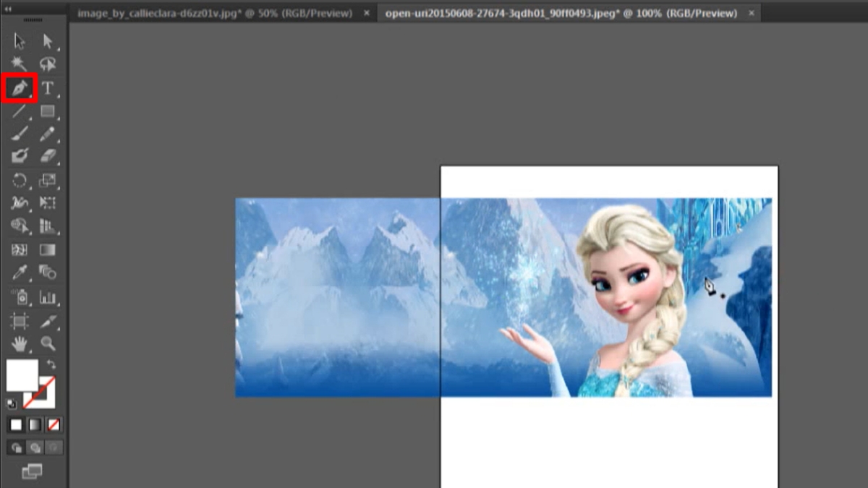Select the Zoom magnifier tool
Image resolution: width=868 pixels, height=488 pixels.
(48, 343)
